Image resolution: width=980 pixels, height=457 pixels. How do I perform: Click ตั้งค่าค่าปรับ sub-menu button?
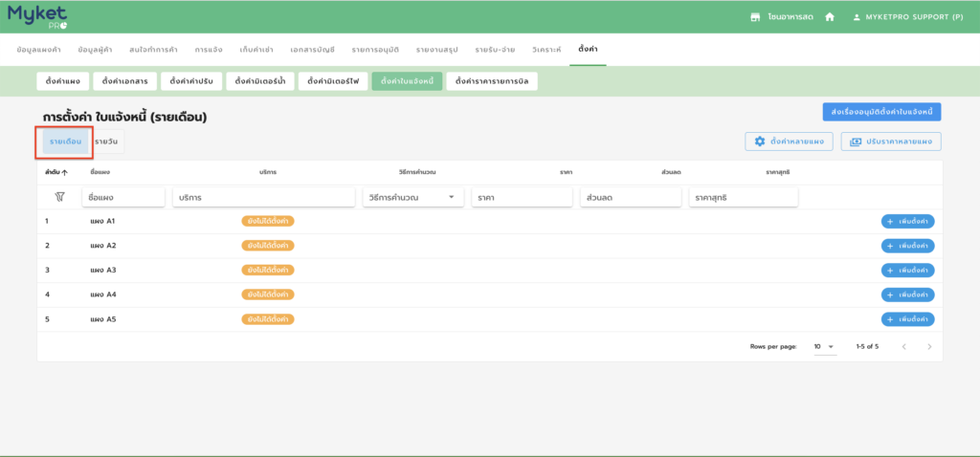pyautogui.click(x=191, y=82)
